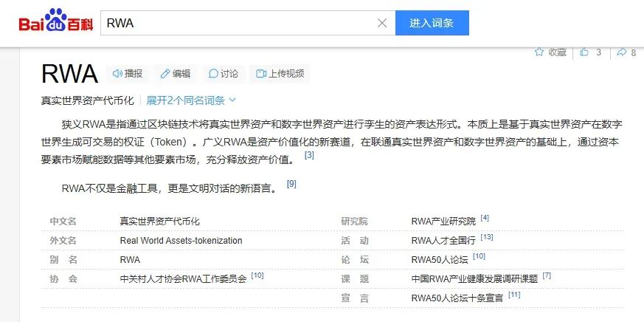Click reference [11] beside RWA50人论坛十条宣言
The image size is (644, 322).
click(514, 295)
